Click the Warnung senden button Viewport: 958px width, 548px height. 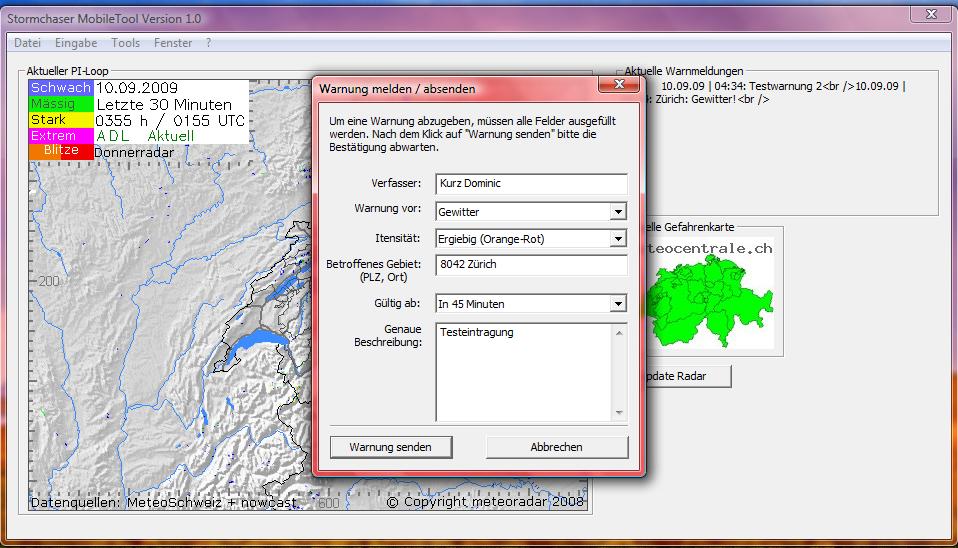click(391, 447)
